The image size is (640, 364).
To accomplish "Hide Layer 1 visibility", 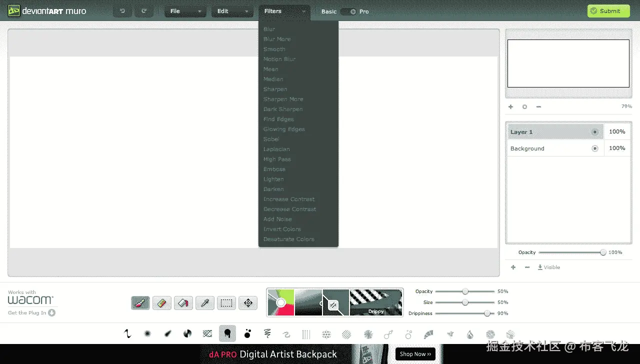I will pos(595,132).
